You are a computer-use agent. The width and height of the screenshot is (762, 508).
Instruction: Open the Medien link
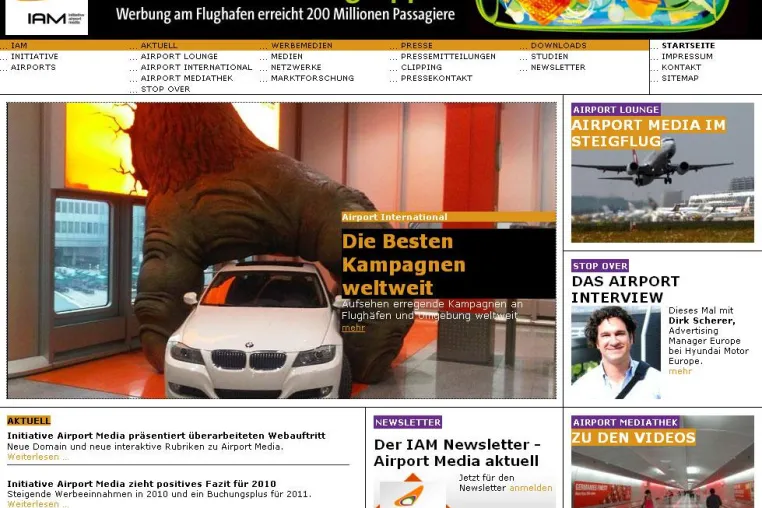(287, 56)
